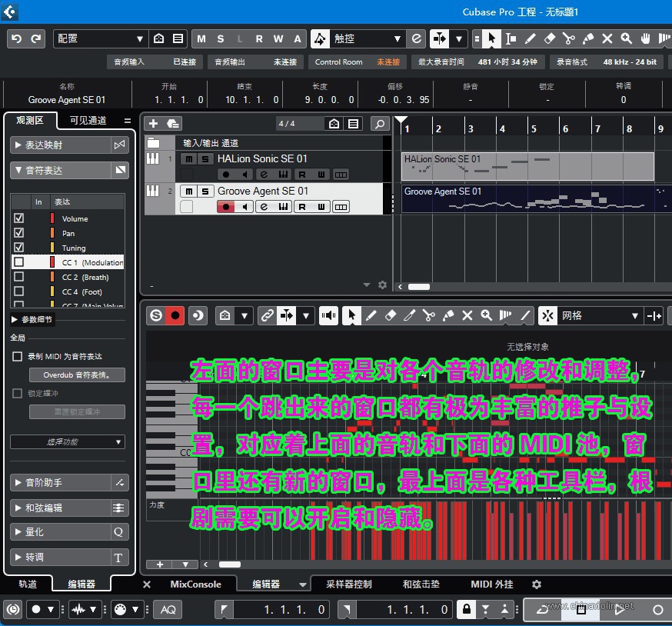Image resolution: width=672 pixels, height=626 pixels.
Task: Select the Mute X tool in the top toolbar
Action: click(x=607, y=39)
